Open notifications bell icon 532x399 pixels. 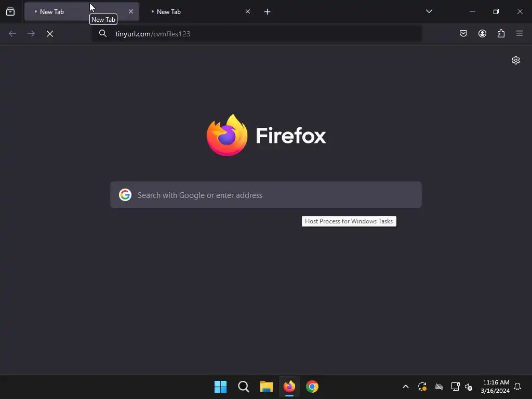click(517, 387)
